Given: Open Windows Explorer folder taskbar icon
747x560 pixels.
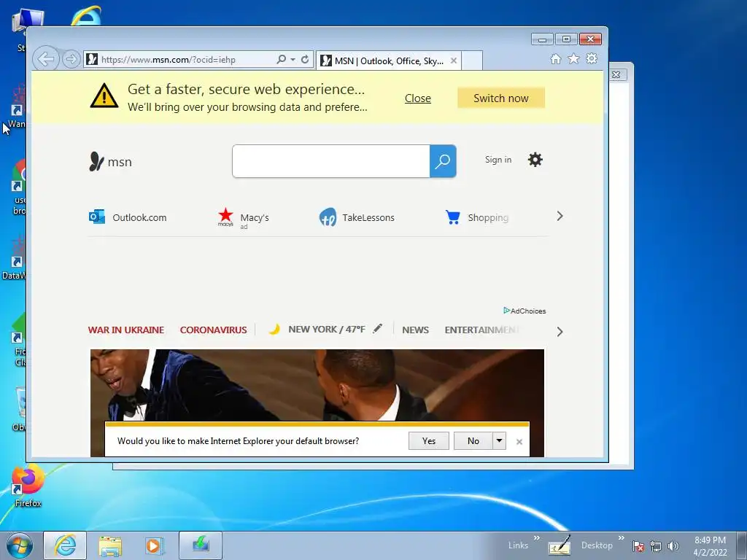Looking at the screenshot, I should [x=110, y=545].
